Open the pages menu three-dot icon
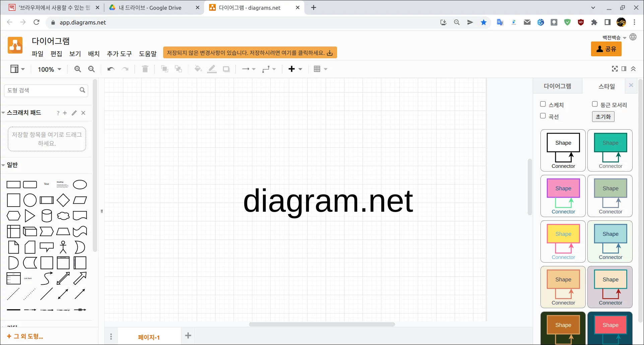Image resolution: width=644 pixels, height=345 pixels. (111, 337)
